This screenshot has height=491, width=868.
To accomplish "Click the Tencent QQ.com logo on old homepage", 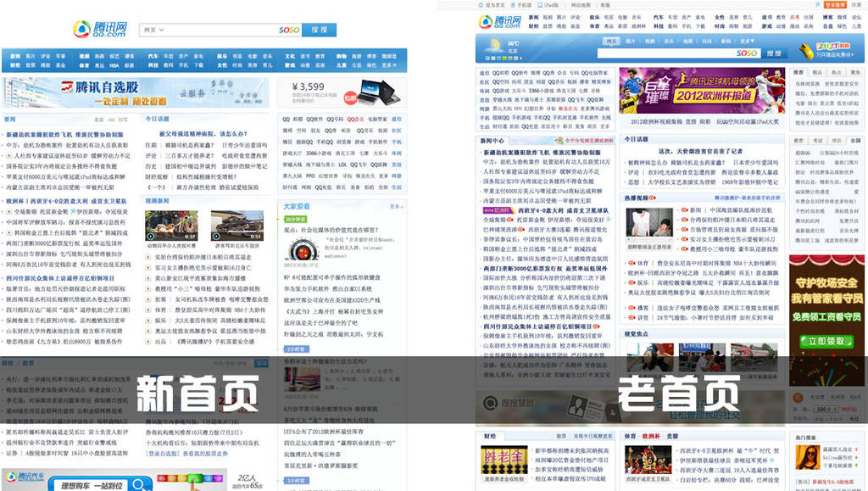I will click(500, 22).
